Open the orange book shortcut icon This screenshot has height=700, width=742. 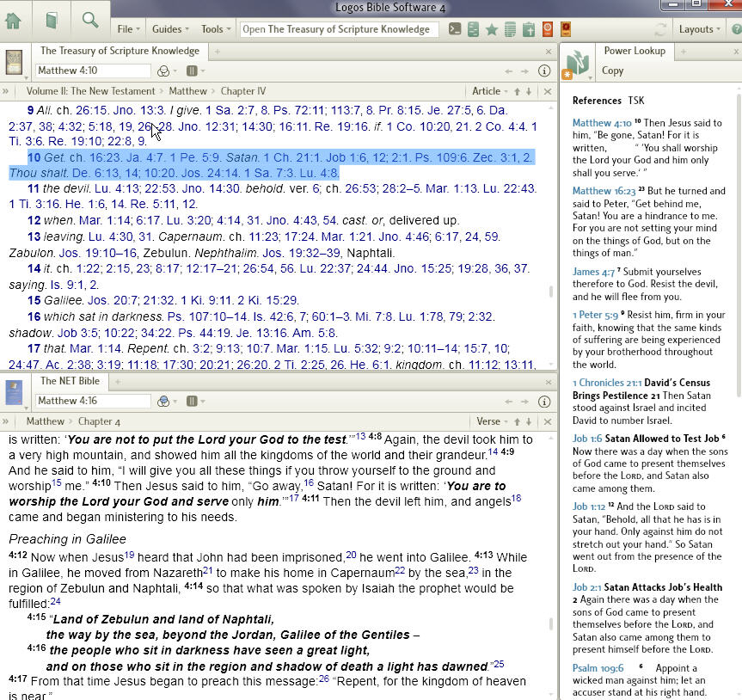(548, 29)
